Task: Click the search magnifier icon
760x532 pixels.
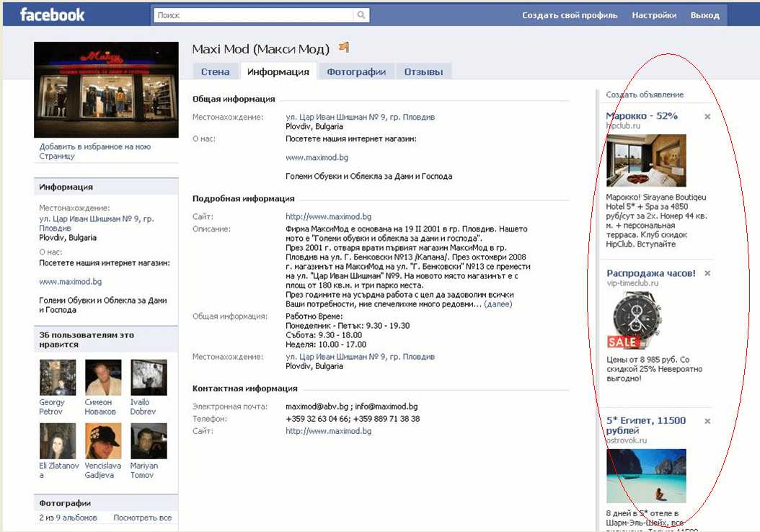Action: (361, 15)
